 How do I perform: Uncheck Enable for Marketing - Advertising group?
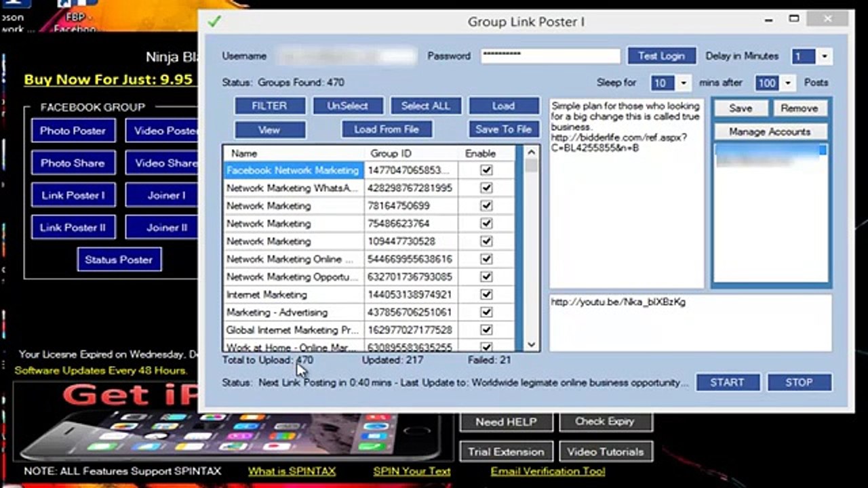pyautogui.click(x=486, y=312)
